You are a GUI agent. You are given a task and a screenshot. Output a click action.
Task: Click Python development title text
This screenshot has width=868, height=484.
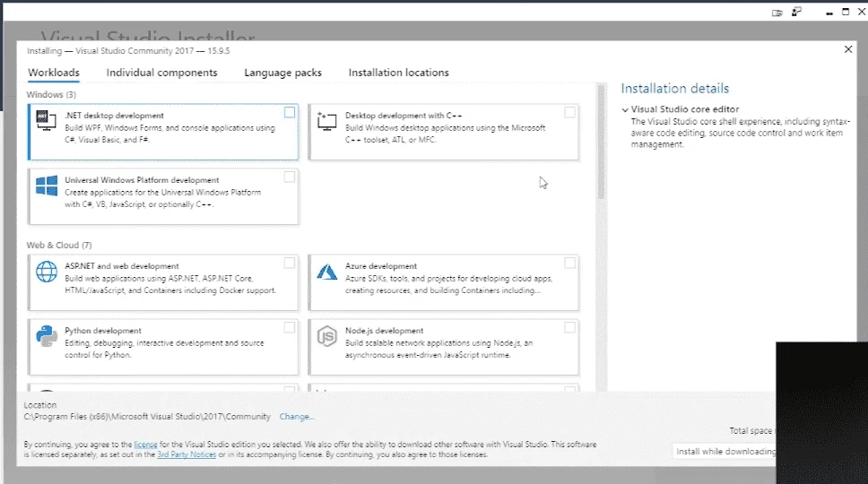click(103, 331)
